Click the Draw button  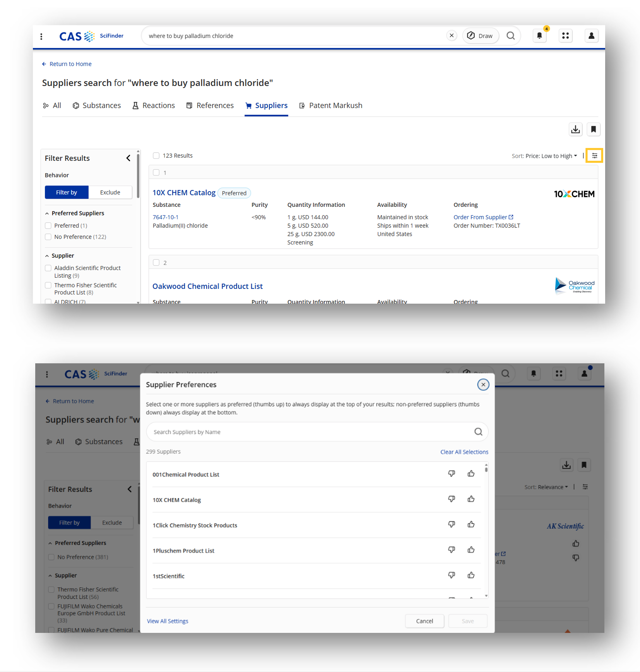pyautogui.click(x=480, y=36)
